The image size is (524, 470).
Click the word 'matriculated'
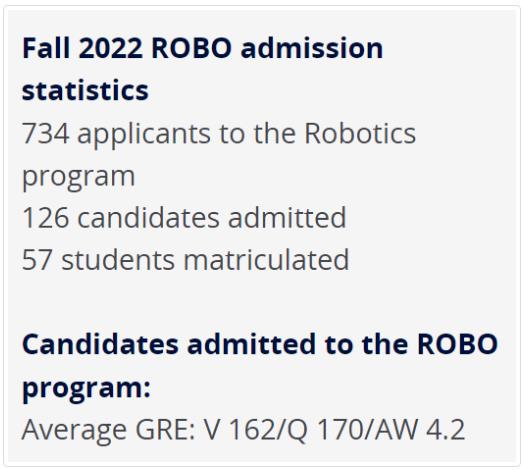(266, 259)
